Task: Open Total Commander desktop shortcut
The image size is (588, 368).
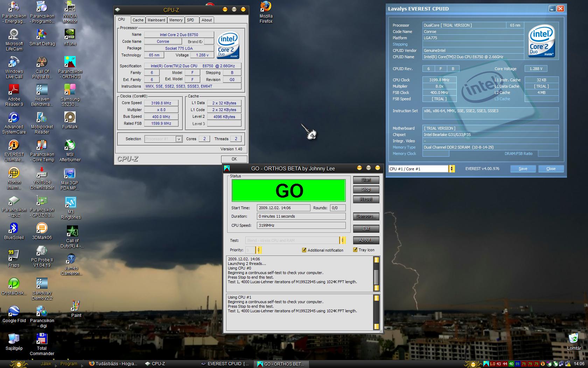Action: coord(42,344)
